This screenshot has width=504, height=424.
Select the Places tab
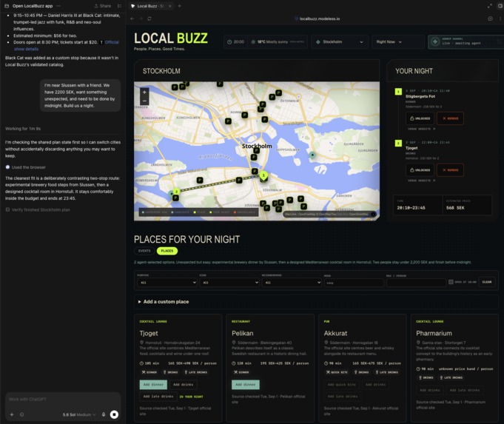click(x=167, y=251)
